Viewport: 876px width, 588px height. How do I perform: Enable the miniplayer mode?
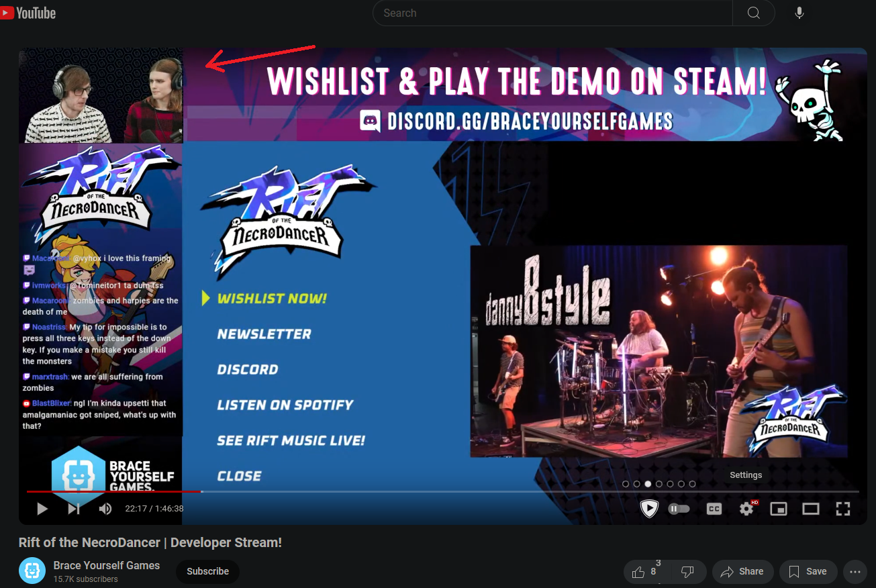click(778, 509)
